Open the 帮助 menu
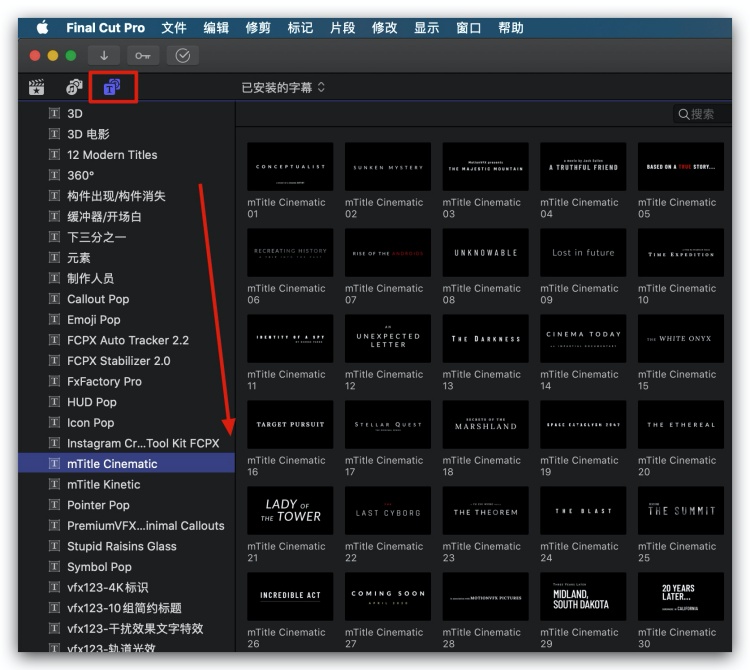Image resolution: width=750 pixels, height=670 pixels. pyautogui.click(x=511, y=28)
